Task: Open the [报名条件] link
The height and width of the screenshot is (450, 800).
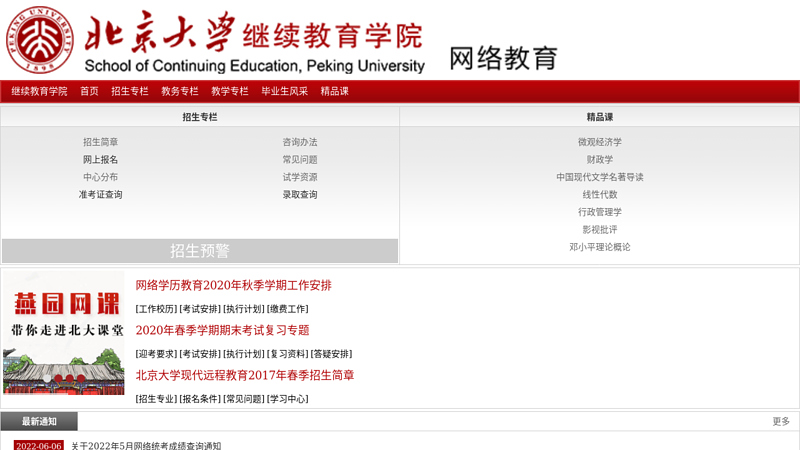Action: [200, 399]
